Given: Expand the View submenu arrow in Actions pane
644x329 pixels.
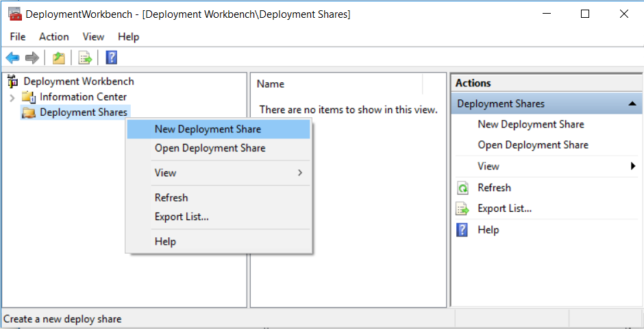Looking at the screenshot, I should point(633,167).
